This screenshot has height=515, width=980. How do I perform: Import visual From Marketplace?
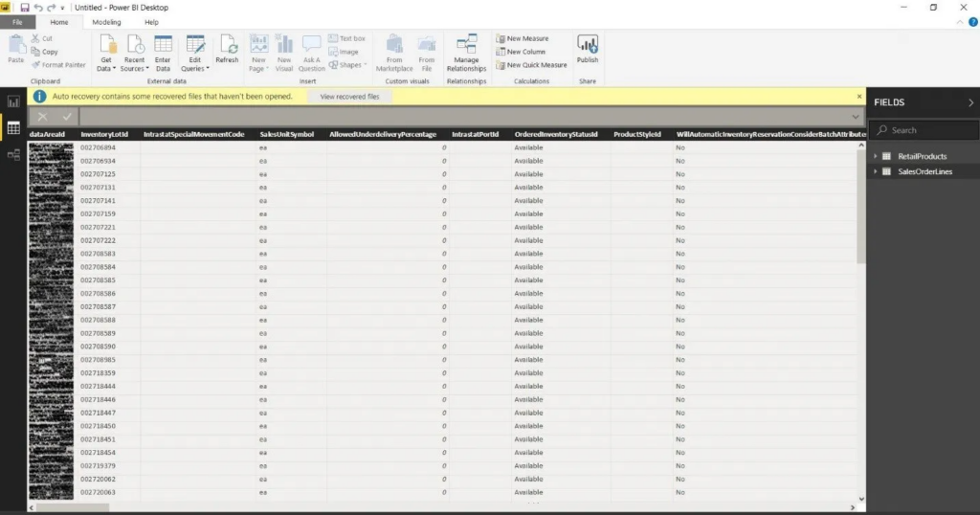pos(394,53)
